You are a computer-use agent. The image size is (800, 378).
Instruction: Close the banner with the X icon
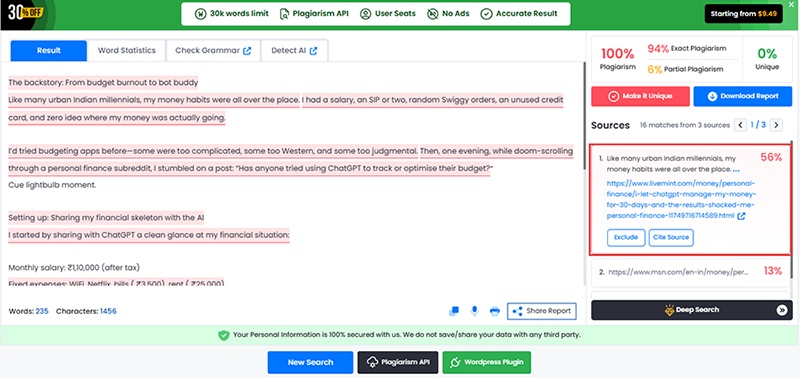pyautogui.click(x=791, y=5)
